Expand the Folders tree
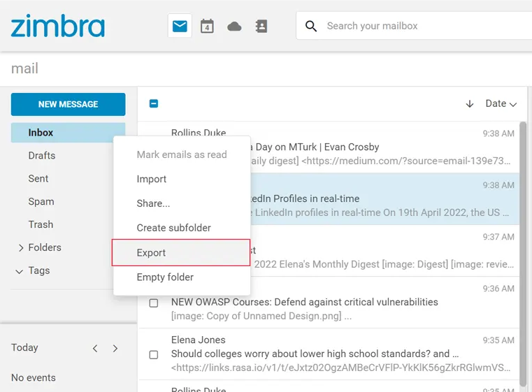The width and height of the screenshot is (532, 392). tap(21, 248)
